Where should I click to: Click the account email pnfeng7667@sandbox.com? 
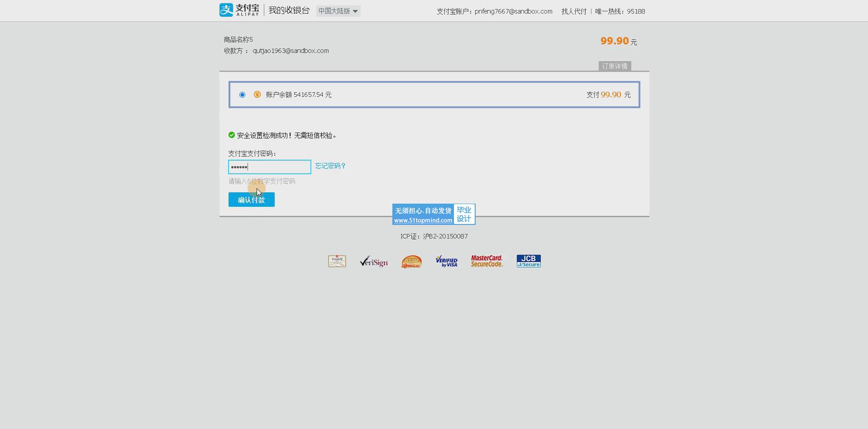[x=514, y=11]
